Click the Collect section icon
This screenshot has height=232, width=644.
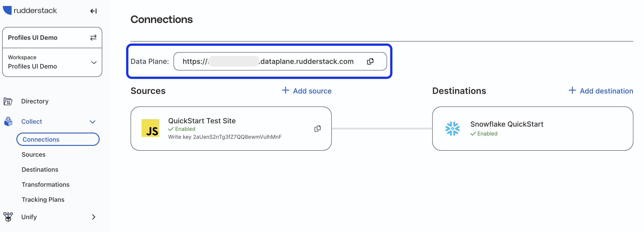8,121
